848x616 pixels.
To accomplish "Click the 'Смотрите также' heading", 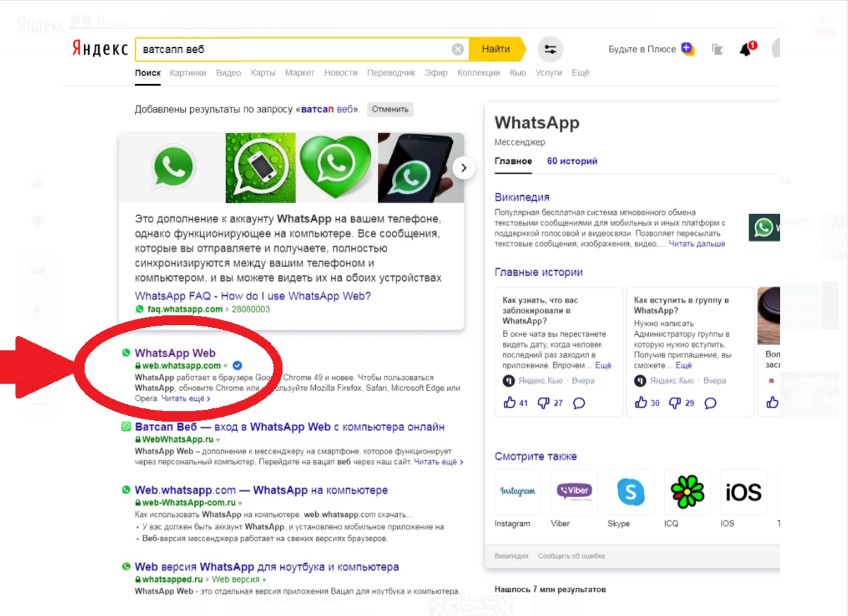I will pos(536,456).
